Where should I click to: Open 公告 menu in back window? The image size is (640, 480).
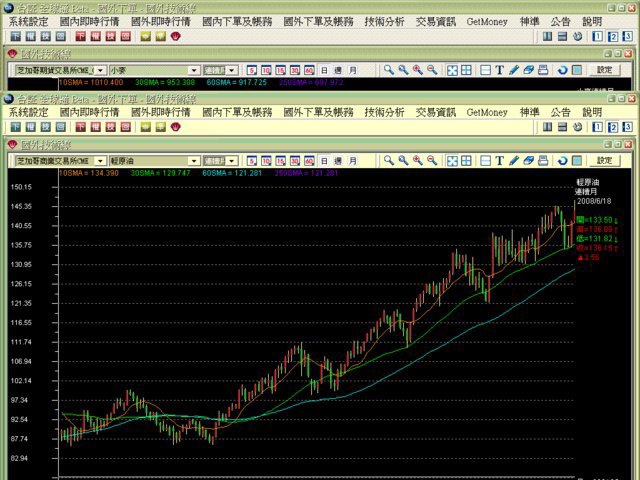pyautogui.click(x=560, y=22)
